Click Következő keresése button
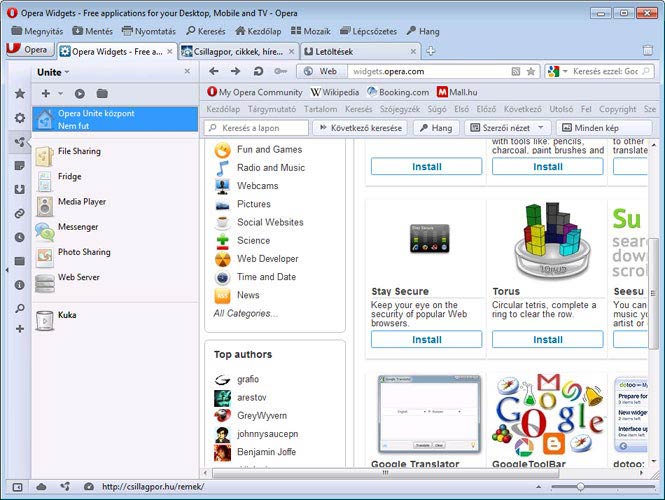Screen dimensions: 665x500 pyautogui.click(x=360, y=128)
